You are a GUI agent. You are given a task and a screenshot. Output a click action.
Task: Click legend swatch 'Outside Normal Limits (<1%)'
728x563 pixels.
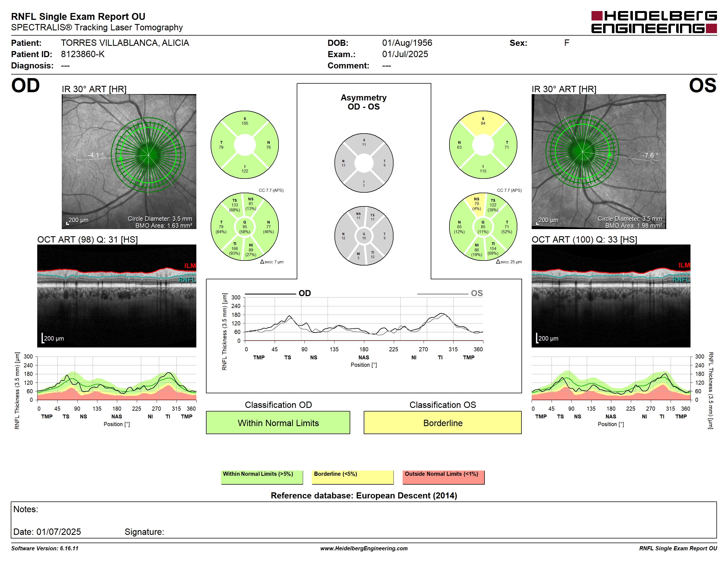coord(443,477)
